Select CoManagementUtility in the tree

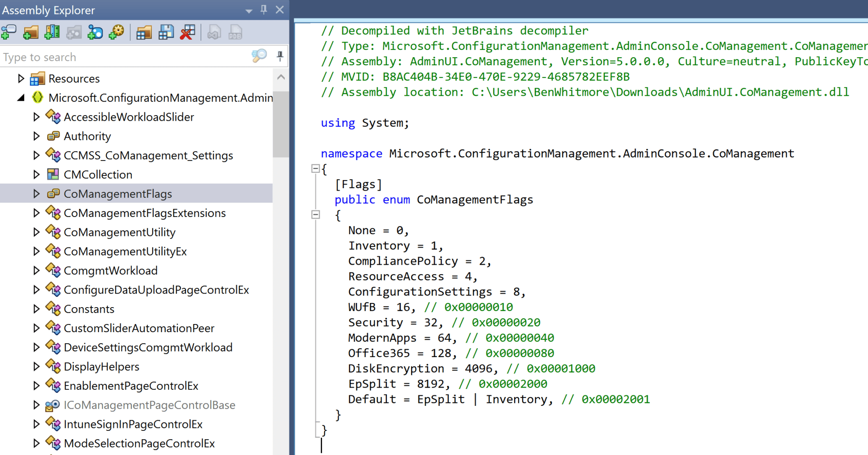120,232
